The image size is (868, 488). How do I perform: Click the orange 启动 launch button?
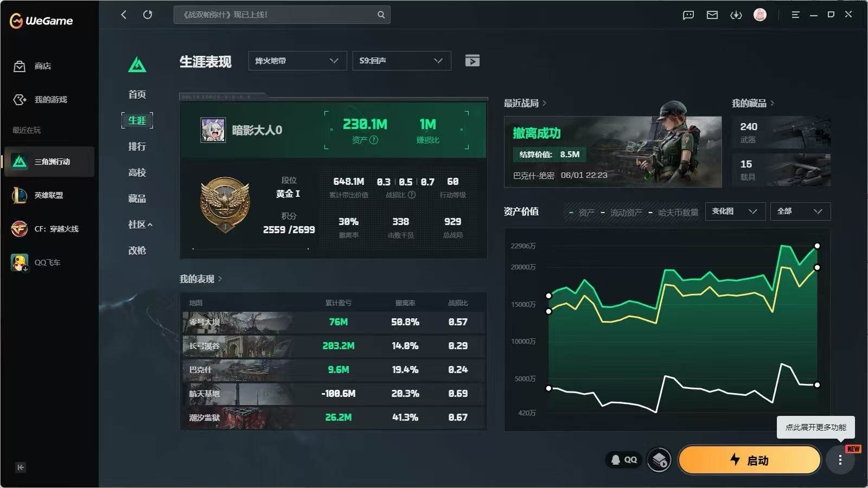[x=749, y=460]
